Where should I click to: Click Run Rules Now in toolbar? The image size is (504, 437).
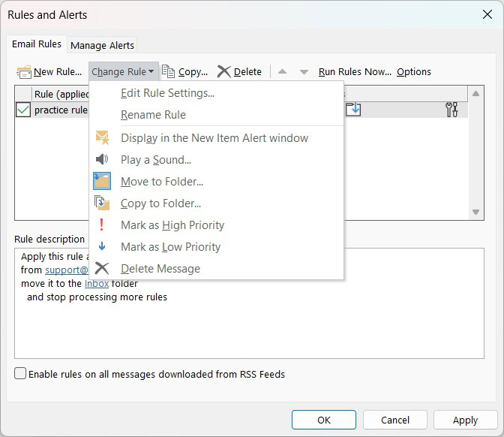355,72
